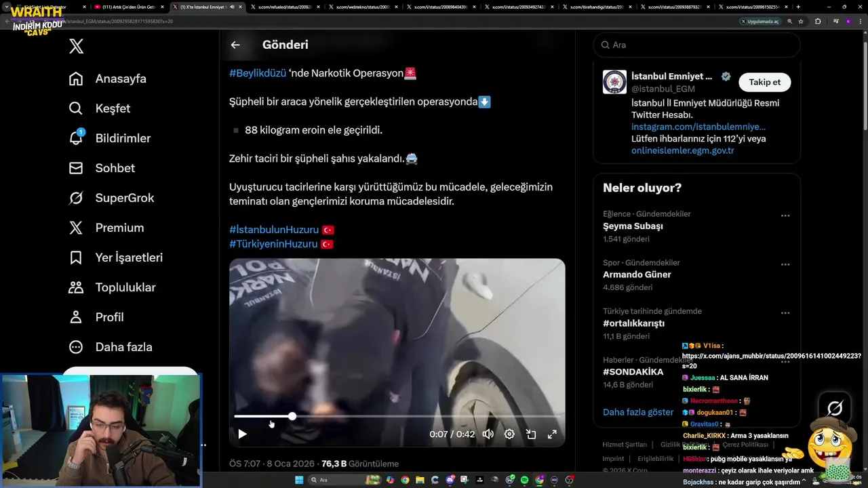The width and height of the screenshot is (868, 488).
Task: Open Hizmet Şartları footer link
Action: pyautogui.click(x=625, y=445)
